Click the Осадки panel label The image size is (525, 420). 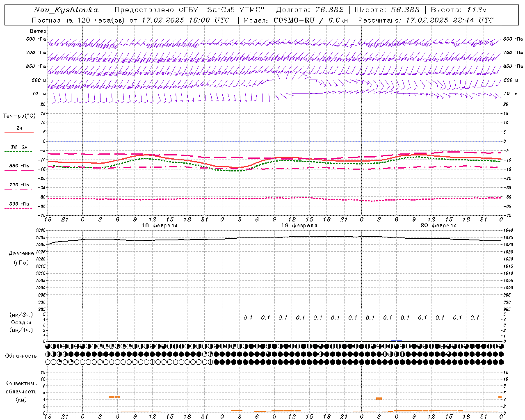[21, 322]
